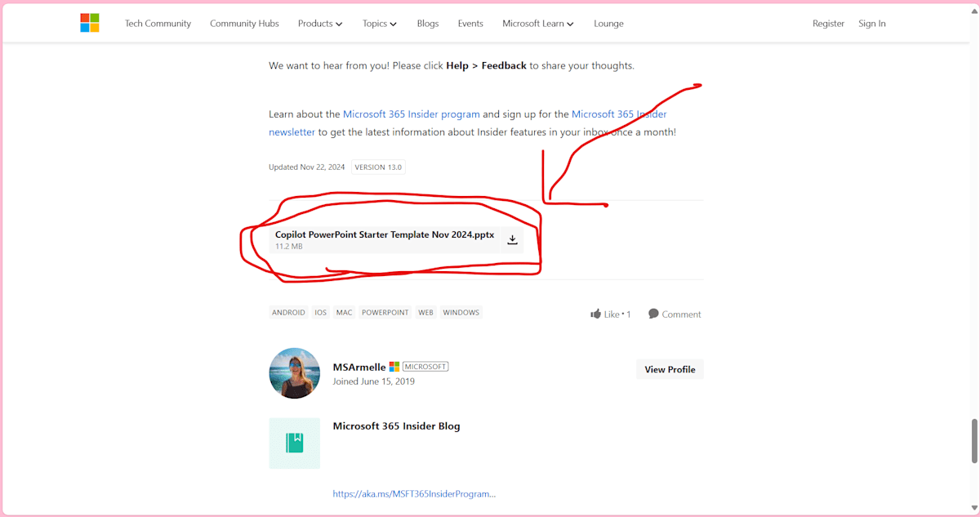Click the page vertical scrollbar thumb
This screenshot has height=517, width=980.
point(973,442)
